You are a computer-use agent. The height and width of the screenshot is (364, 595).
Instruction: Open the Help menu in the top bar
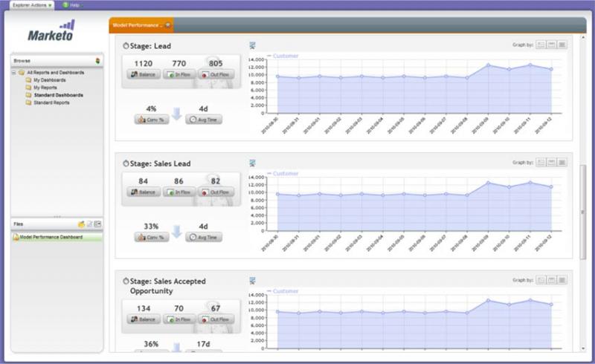pos(72,4)
